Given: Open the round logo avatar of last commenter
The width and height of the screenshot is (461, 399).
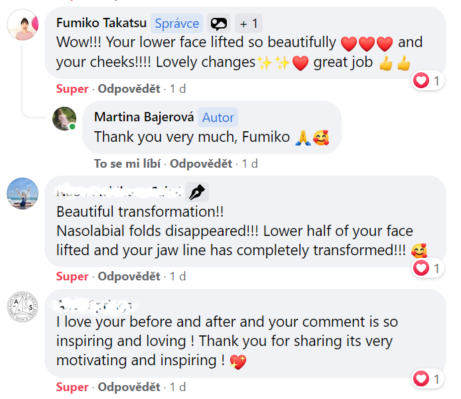Looking at the screenshot, I should tap(23, 307).
